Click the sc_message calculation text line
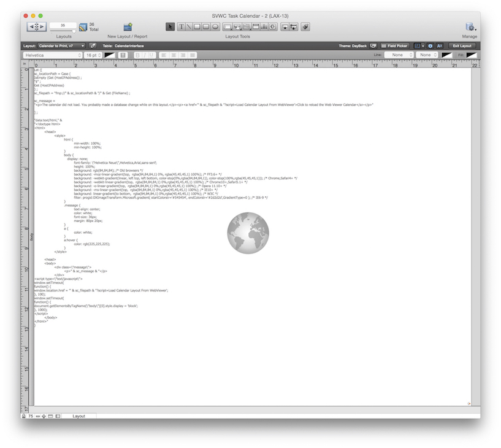 click(x=45, y=101)
